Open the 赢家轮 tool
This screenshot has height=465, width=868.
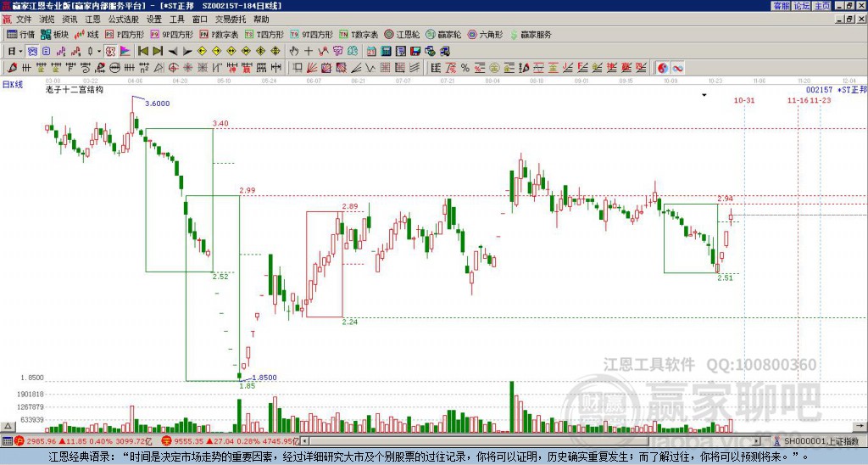tap(443, 34)
